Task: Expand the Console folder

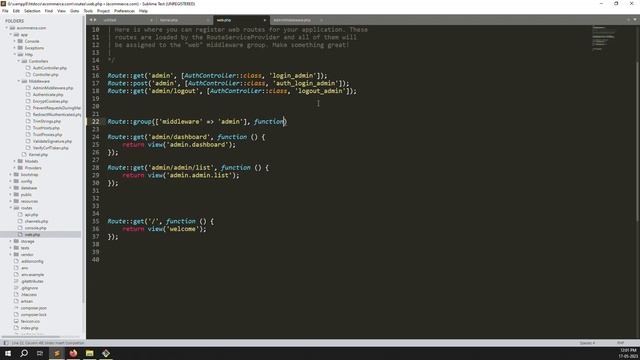Action: click(15, 41)
